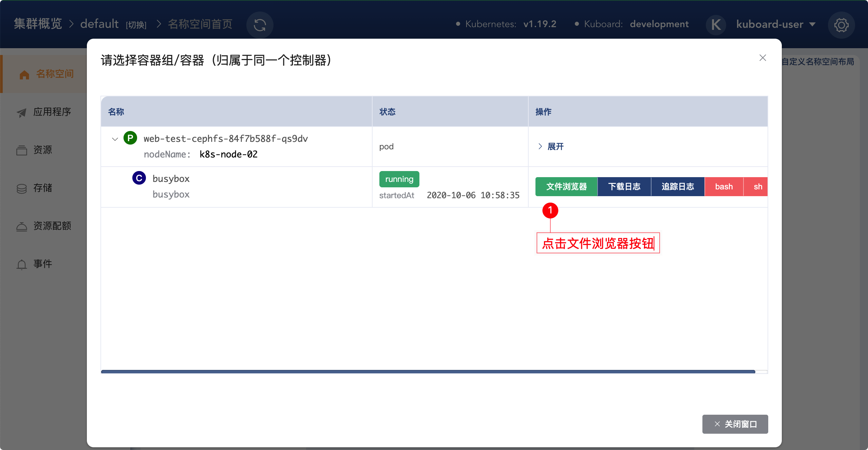868x450 pixels.
Task: Click the blue C container icon
Action: point(139,178)
